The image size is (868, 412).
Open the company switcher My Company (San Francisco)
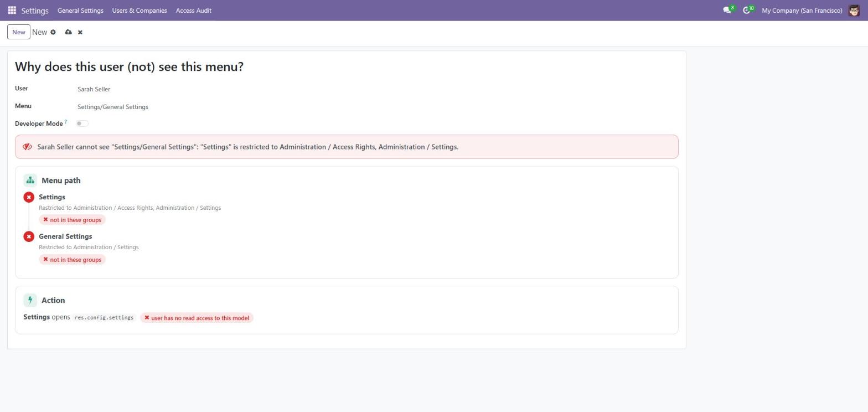point(802,11)
